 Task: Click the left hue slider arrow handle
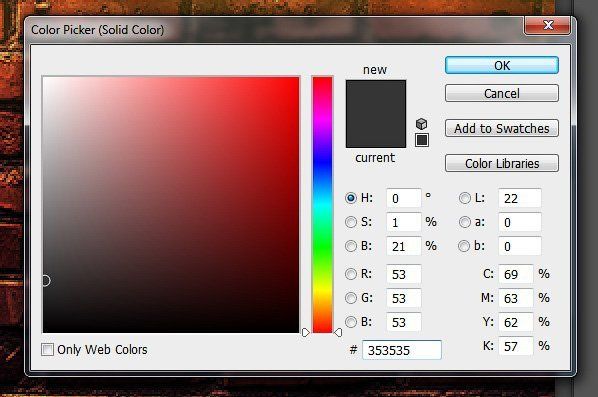coord(305,333)
